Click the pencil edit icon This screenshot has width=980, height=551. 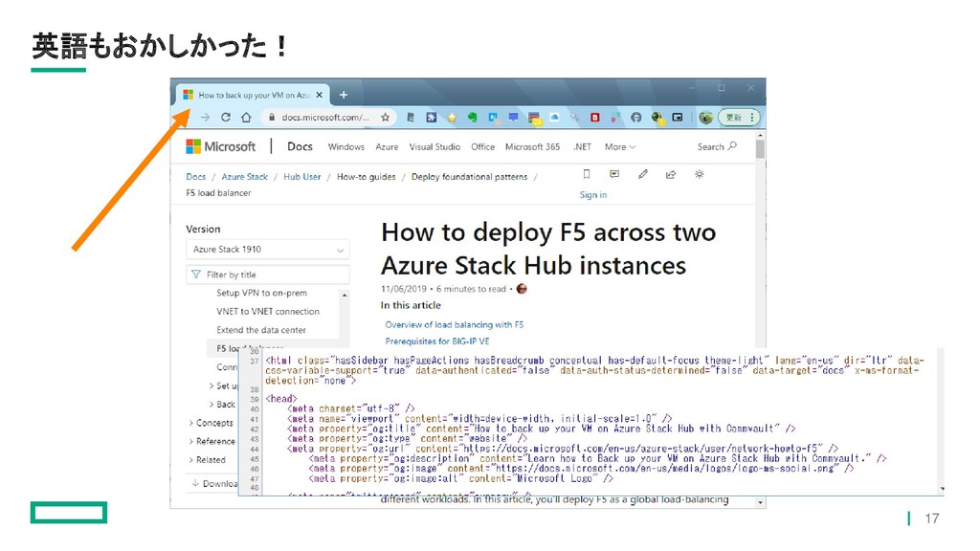click(x=642, y=174)
